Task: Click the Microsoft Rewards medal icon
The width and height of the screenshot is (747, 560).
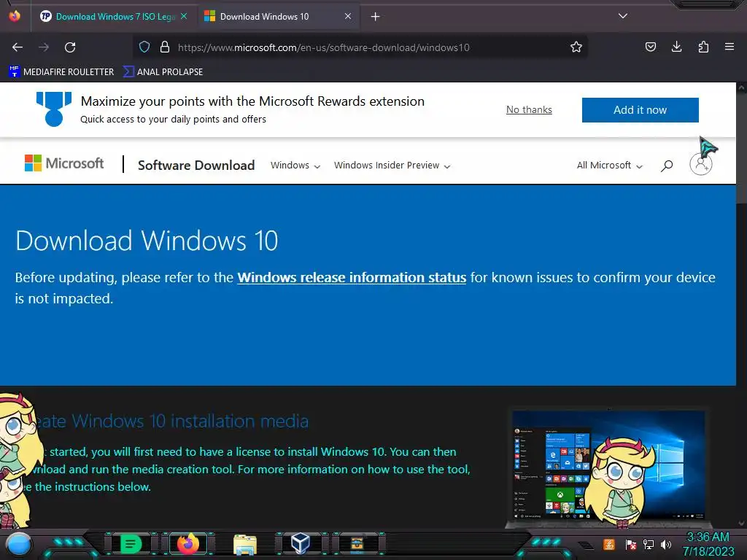Action: (54, 109)
